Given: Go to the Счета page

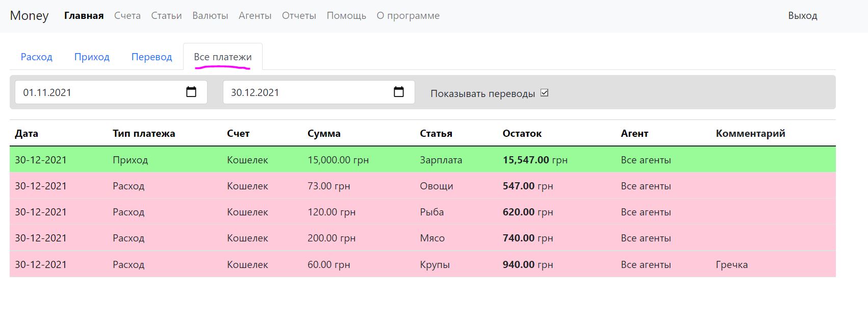Looking at the screenshot, I should [127, 16].
